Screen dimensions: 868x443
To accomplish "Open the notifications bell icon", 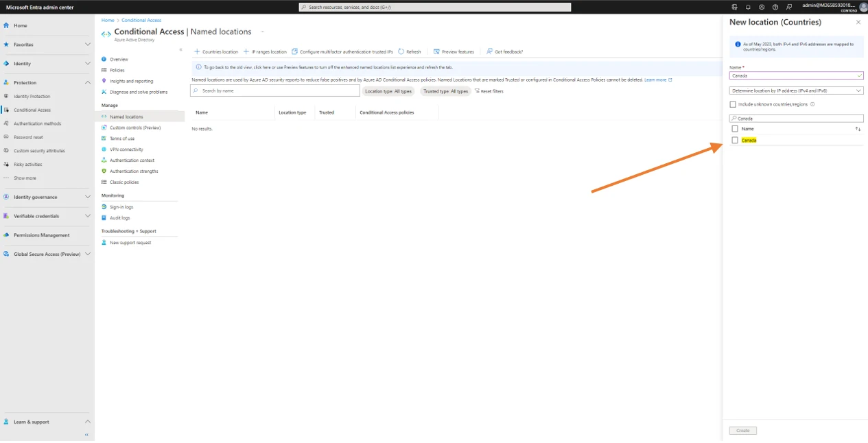I will coord(748,7).
